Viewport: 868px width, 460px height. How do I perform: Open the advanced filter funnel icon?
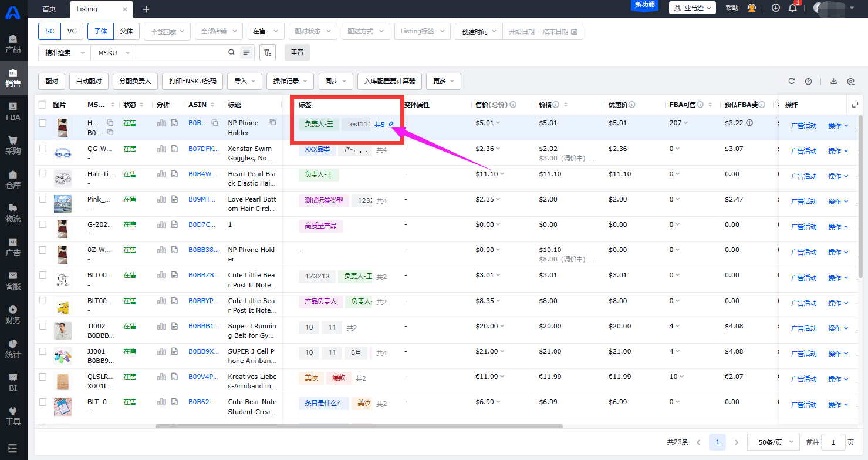pyautogui.click(x=268, y=52)
